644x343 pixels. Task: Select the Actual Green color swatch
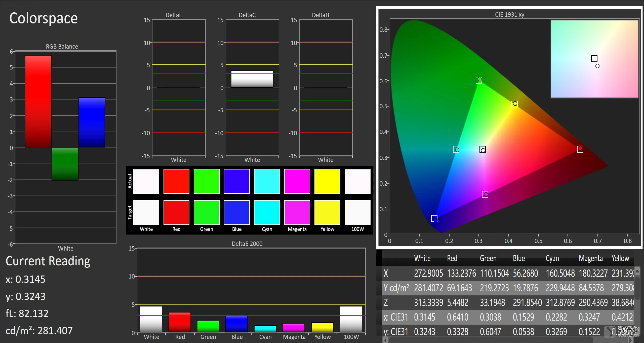(207, 181)
